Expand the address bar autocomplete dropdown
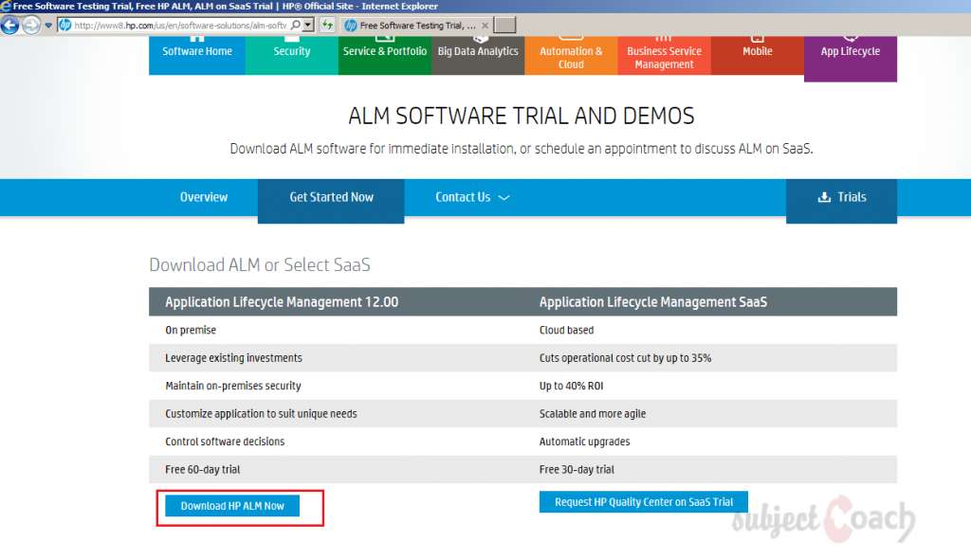971x560 pixels. point(308,26)
